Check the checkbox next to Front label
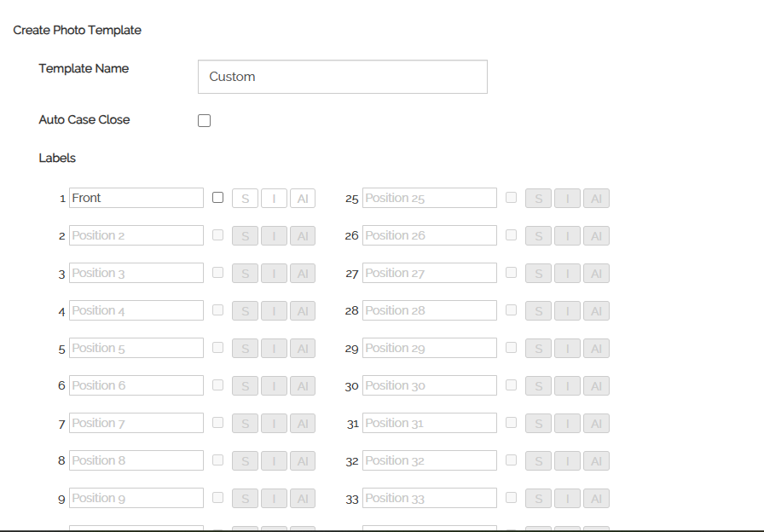Screen dimensions: 764x532 tap(217, 198)
